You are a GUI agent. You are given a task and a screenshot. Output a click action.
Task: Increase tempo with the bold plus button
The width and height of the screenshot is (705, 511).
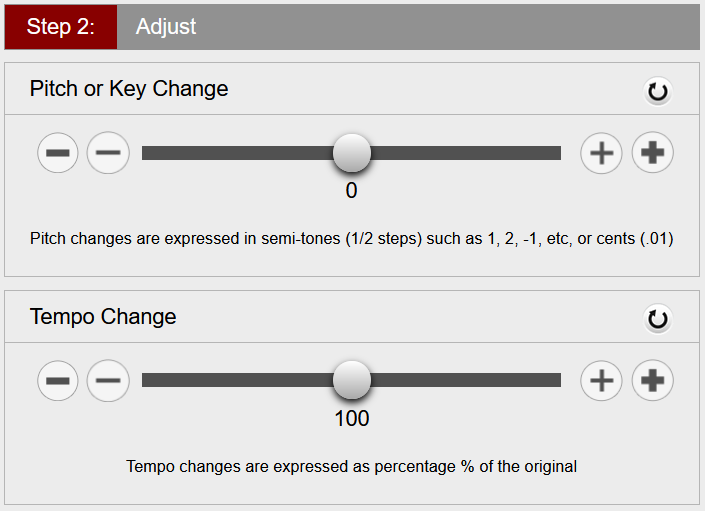[652, 381]
